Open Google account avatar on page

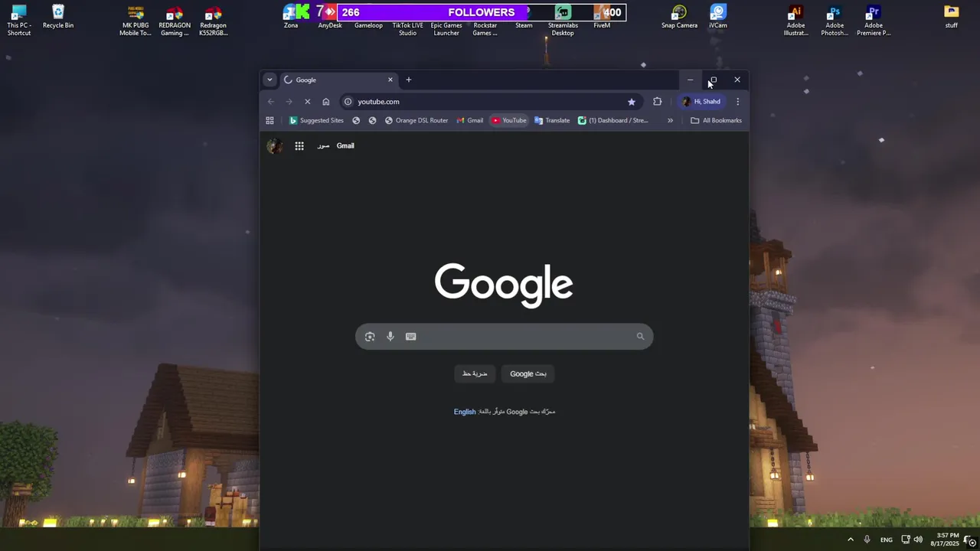(x=275, y=146)
